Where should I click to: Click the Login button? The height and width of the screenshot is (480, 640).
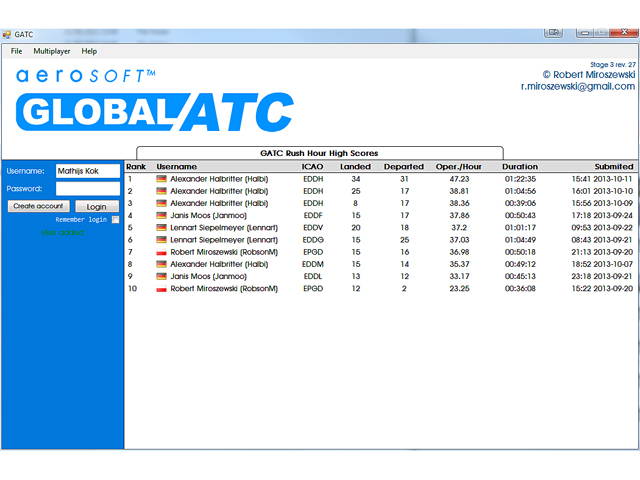[97, 207]
